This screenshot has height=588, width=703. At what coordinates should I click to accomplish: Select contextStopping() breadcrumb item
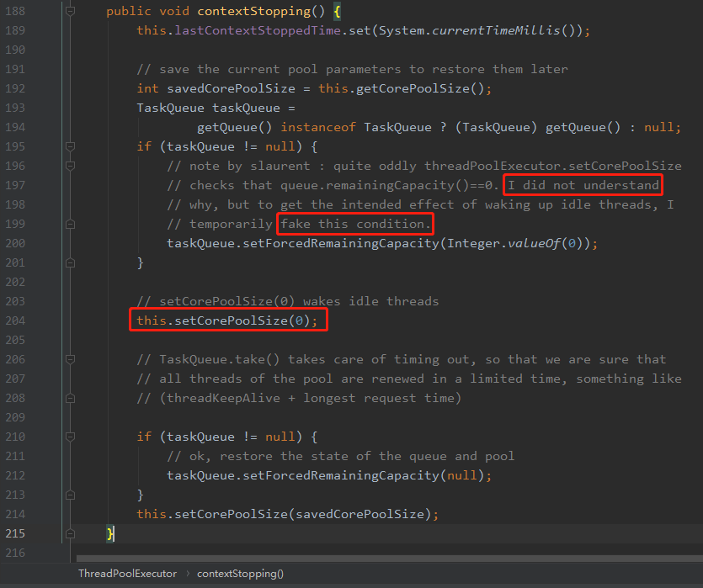point(240,574)
